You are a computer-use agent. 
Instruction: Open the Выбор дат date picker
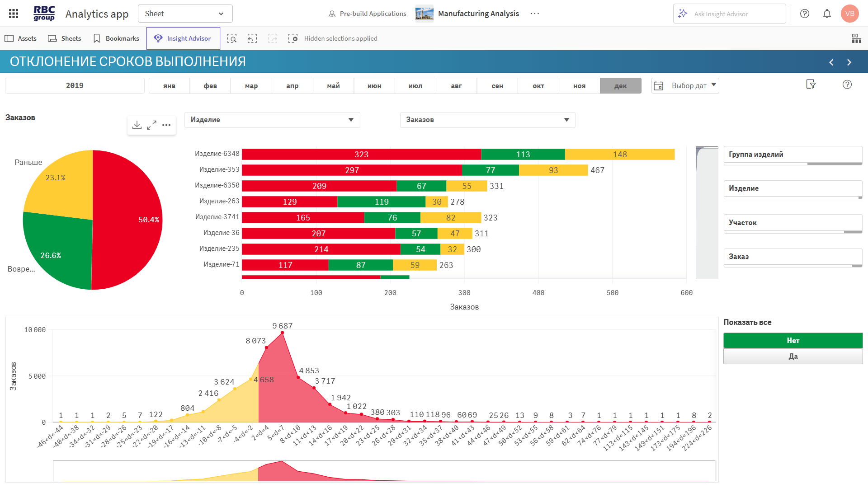click(x=685, y=86)
